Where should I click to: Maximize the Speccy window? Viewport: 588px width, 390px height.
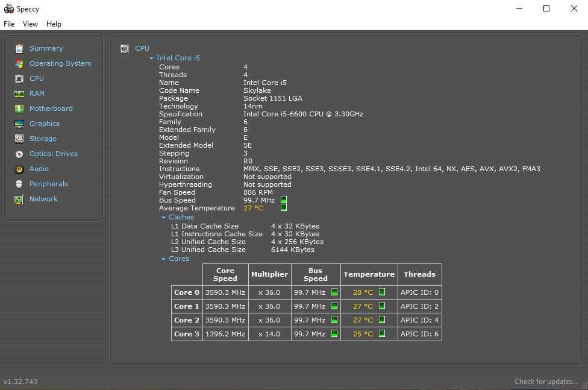point(546,8)
